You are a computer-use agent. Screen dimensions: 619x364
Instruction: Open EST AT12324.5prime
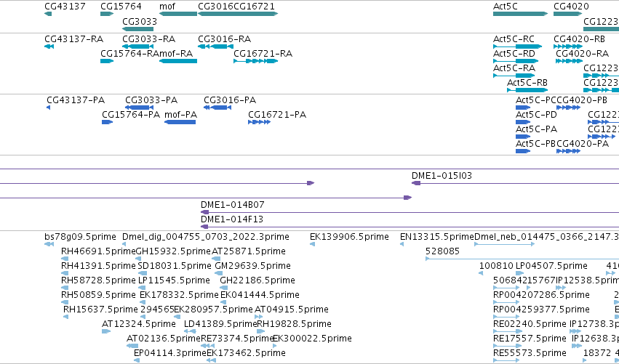tap(105, 331)
